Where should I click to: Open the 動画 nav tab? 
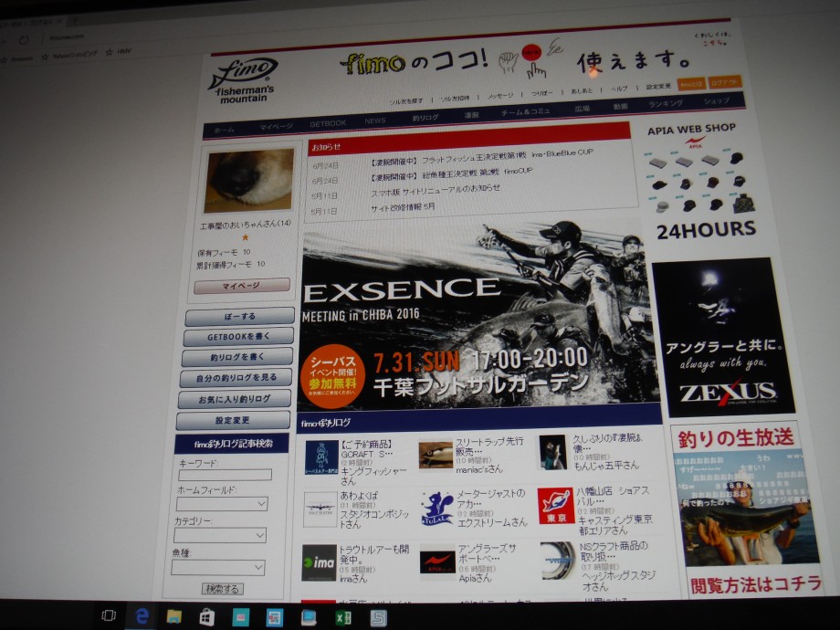click(x=620, y=106)
